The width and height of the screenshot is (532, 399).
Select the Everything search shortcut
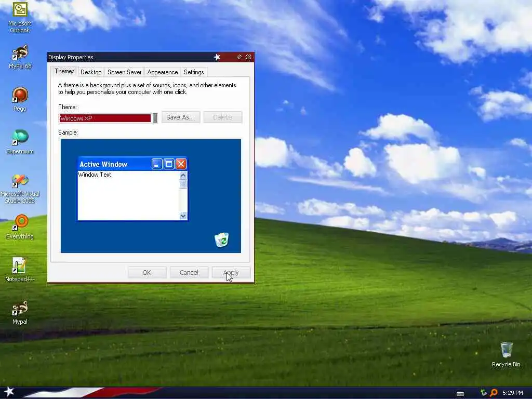(20, 227)
